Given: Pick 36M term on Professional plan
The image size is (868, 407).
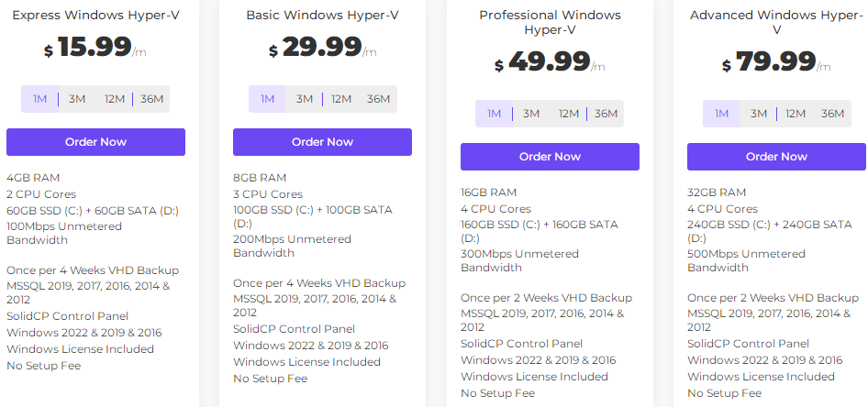Looking at the screenshot, I should [x=606, y=114].
